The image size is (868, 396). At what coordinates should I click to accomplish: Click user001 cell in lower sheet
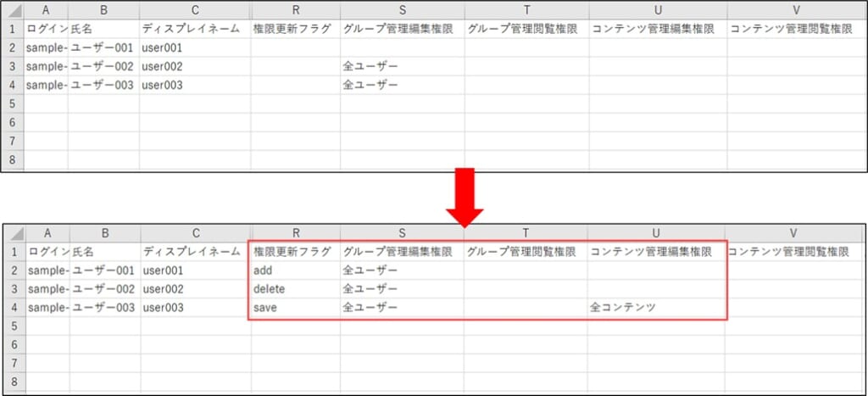196,271
